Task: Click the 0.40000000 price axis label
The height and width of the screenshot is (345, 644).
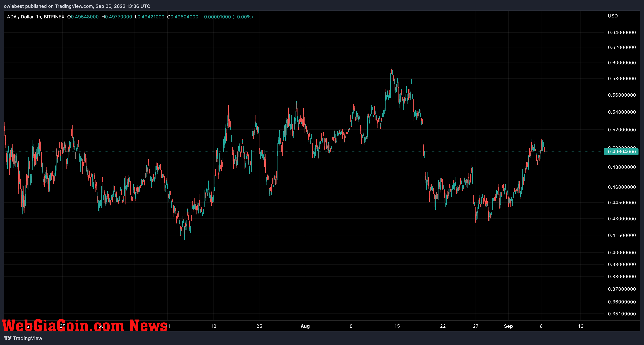Action: [x=622, y=252]
